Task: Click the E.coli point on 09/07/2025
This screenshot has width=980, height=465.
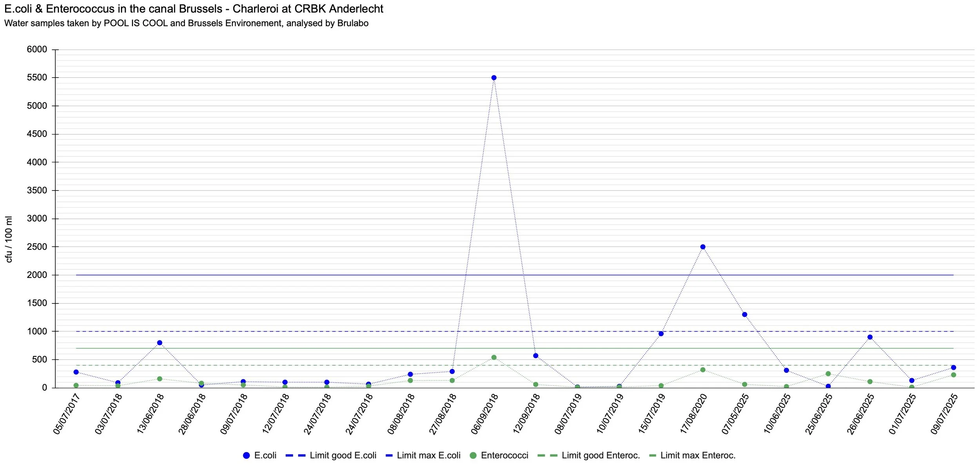Action: click(954, 367)
